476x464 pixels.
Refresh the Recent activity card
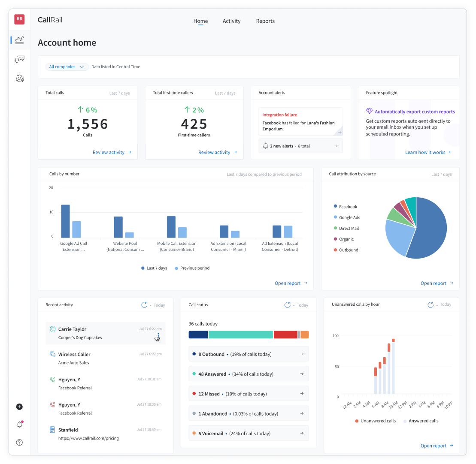(x=144, y=305)
